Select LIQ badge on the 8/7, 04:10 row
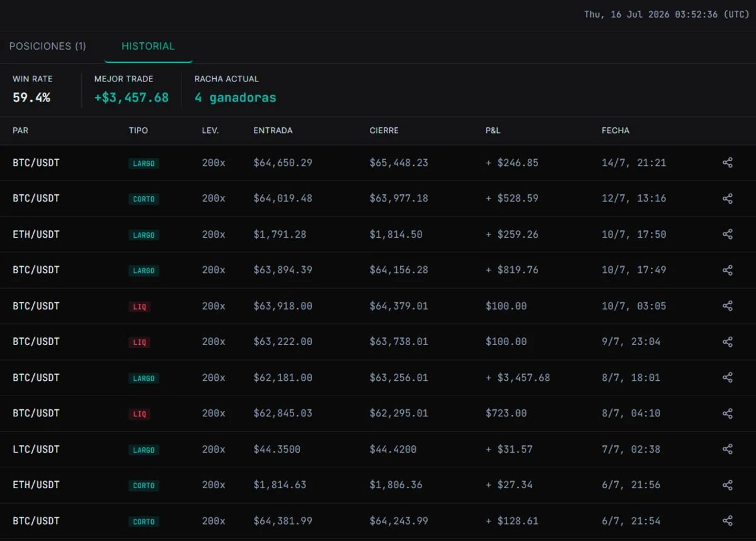The width and height of the screenshot is (756, 541). [x=139, y=414]
